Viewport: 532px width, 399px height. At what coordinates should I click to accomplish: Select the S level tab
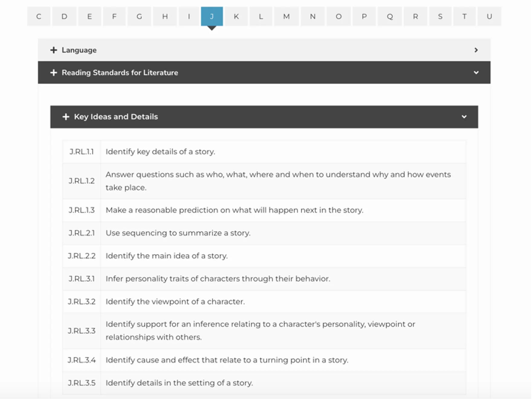click(440, 16)
